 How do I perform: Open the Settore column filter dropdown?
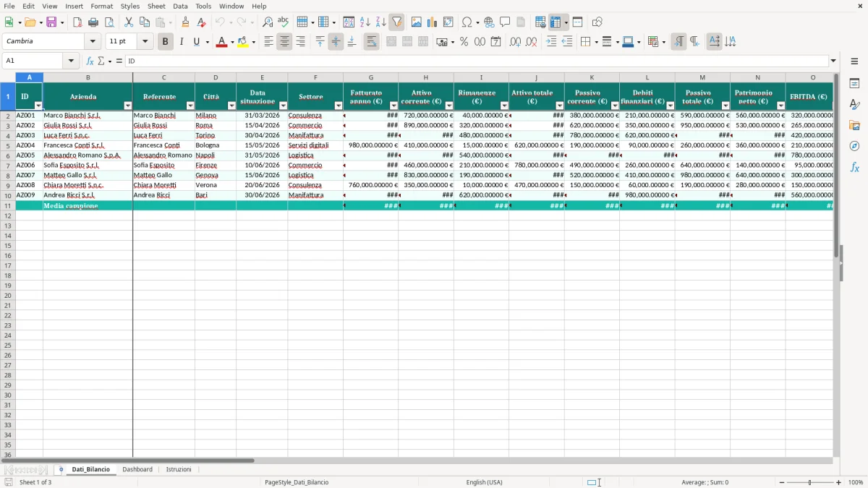point(338,106)
